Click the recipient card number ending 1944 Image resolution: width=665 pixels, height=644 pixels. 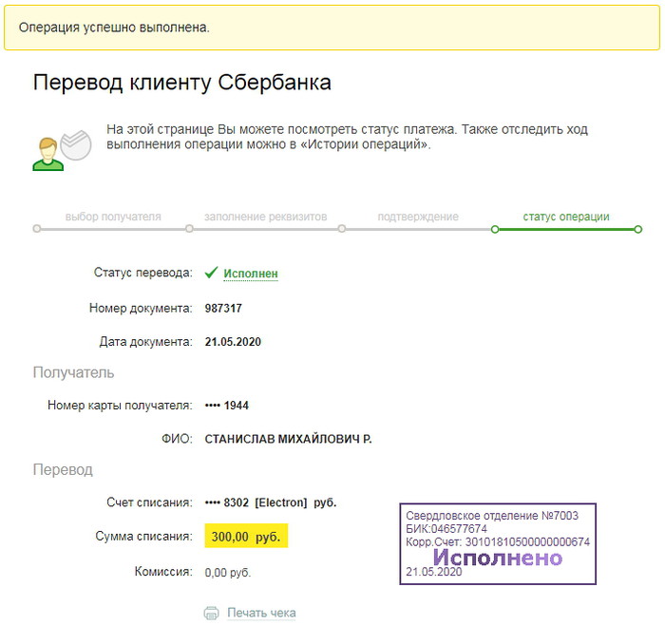click(x=227, y=406)
